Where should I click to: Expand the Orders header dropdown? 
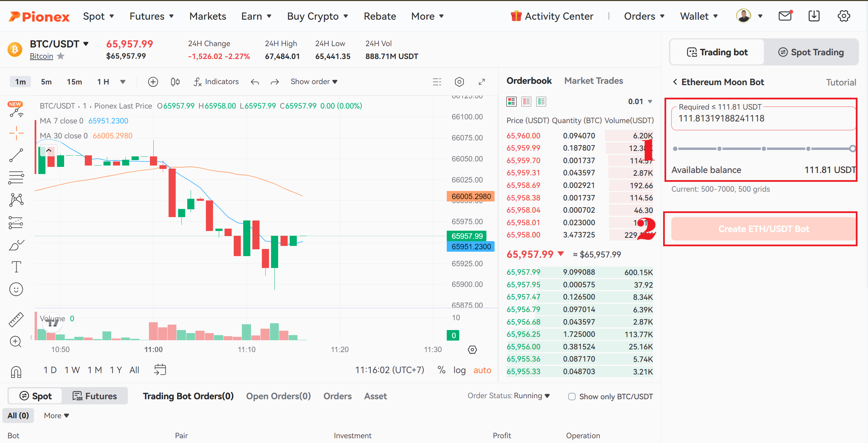pos(644,16)
